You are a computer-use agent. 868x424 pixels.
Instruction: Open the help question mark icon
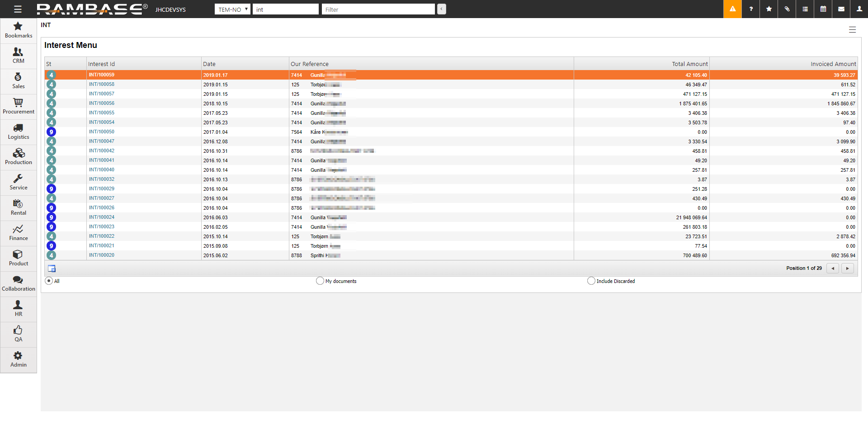coord(751,9)
